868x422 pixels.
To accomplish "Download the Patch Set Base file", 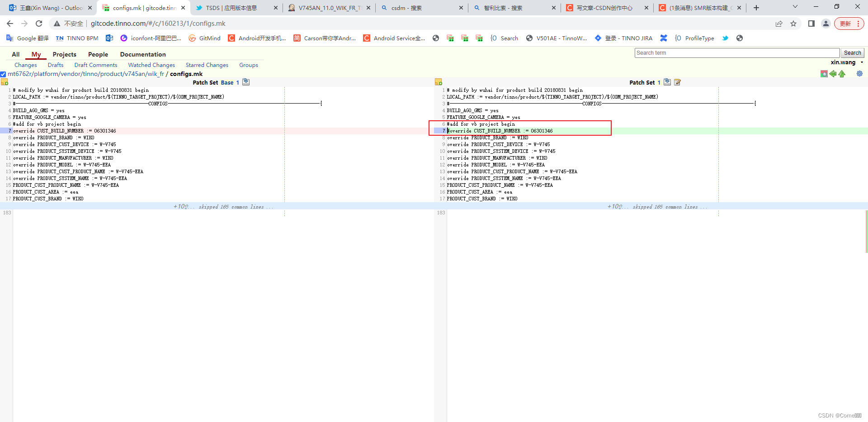I will (246, 82).
